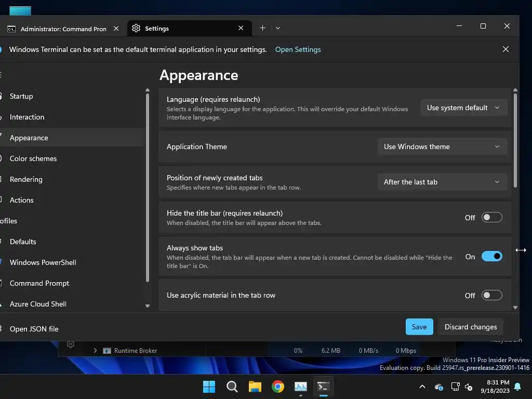Open Position of newly created tabs dropdown
532x399 pixels.
(442, 182)
